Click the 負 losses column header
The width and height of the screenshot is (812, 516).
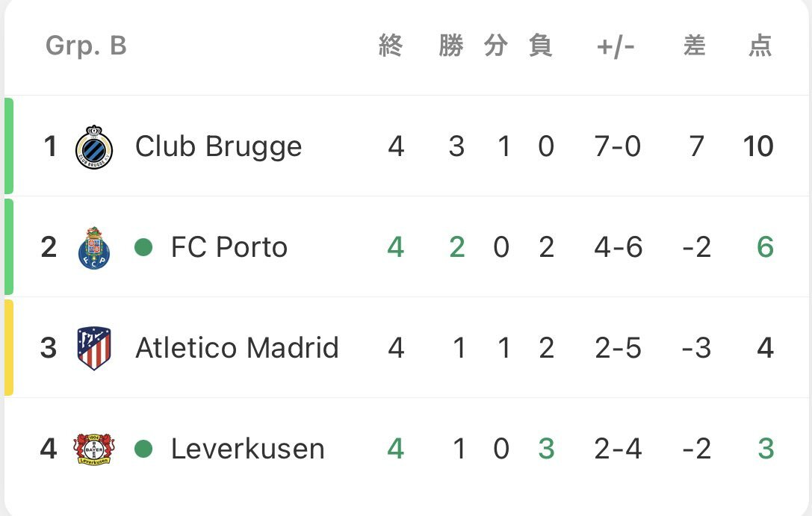tap(541, 46)
